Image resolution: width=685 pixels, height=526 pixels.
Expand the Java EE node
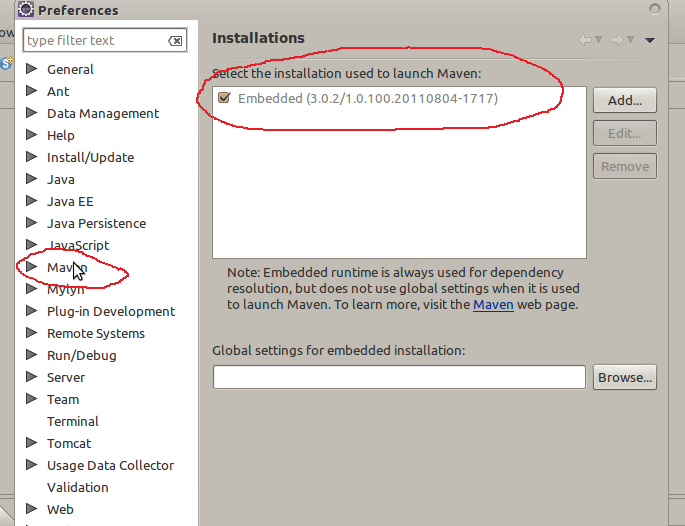(31, 201)
